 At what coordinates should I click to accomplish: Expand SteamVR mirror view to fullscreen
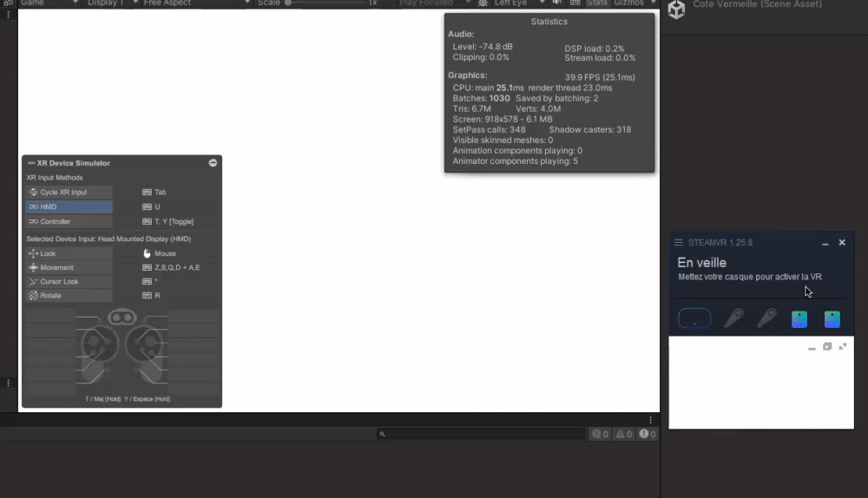[843, 346]
